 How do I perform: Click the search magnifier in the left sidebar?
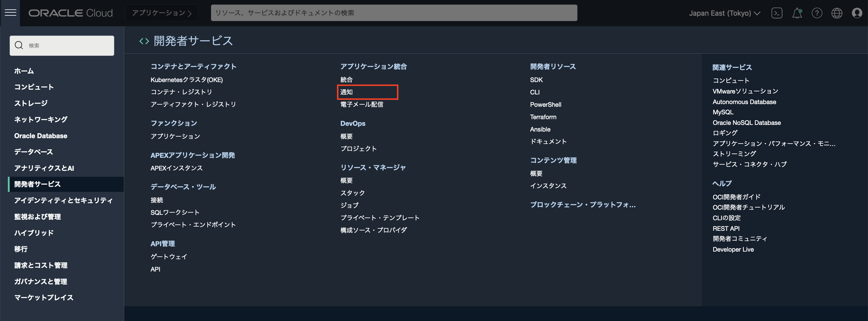(19, 45)
